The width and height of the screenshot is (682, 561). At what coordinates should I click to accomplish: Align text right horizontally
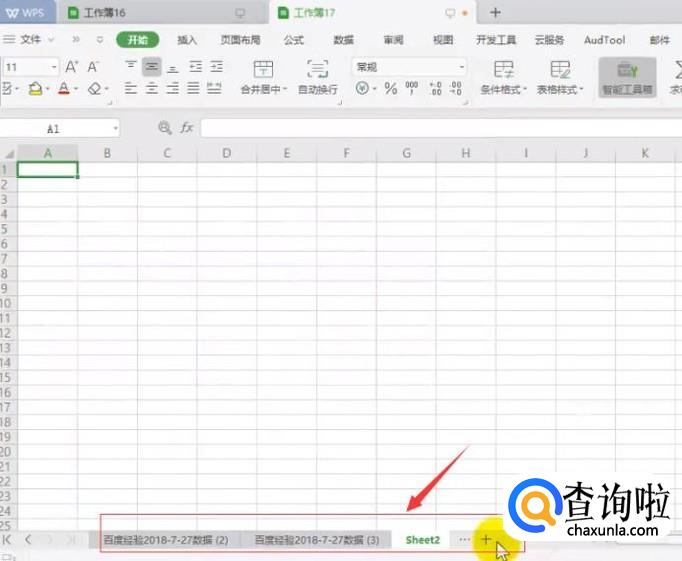(173, 89)
